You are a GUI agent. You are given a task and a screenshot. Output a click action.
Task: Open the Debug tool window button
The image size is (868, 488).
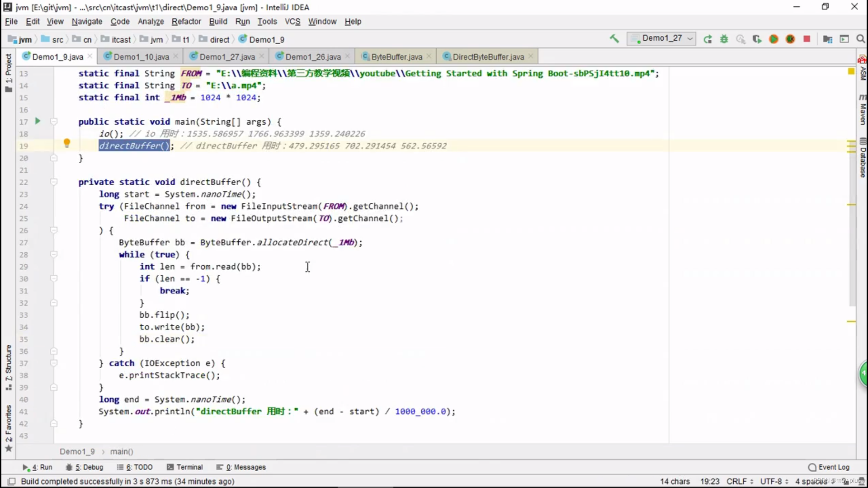pos(85,467)
